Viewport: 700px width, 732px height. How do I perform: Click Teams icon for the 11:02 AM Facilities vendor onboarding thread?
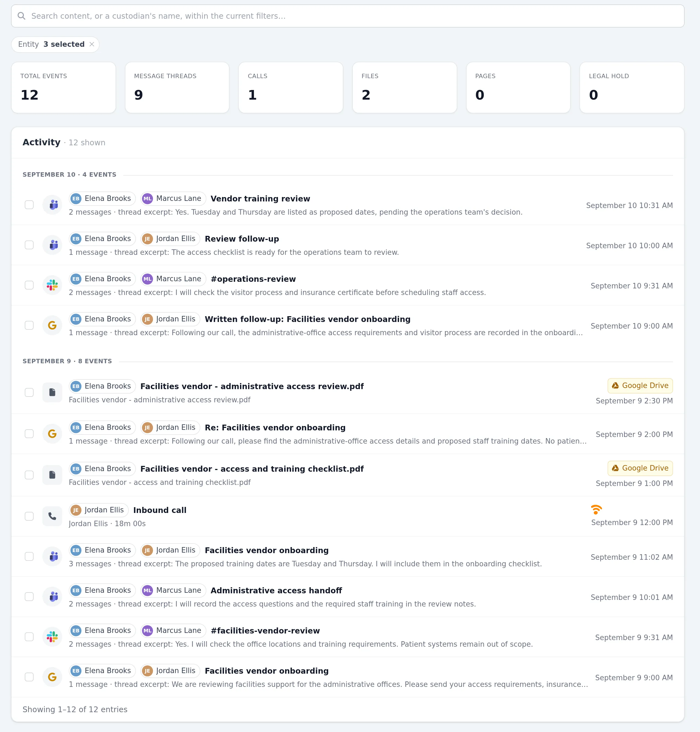tap(52, 557)
